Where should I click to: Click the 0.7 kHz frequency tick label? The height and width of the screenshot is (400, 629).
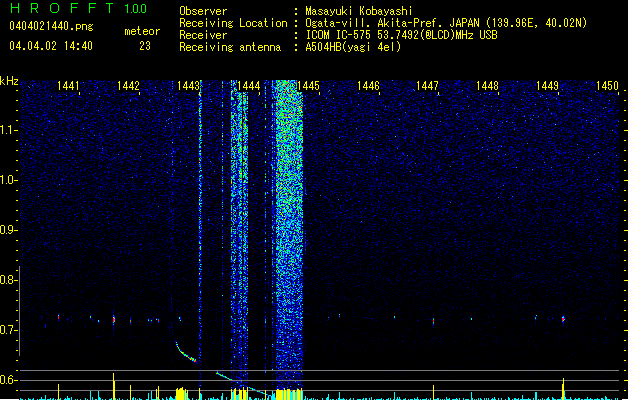[8, 330]
